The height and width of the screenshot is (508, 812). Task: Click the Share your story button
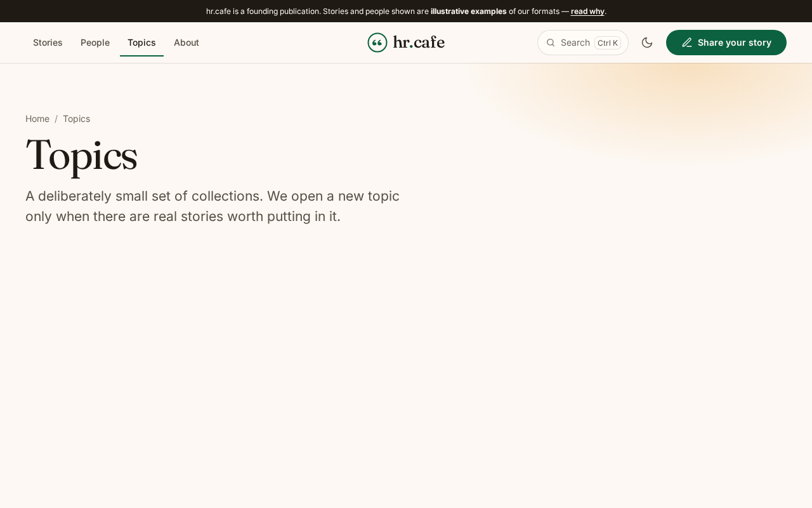click(726, 43)
